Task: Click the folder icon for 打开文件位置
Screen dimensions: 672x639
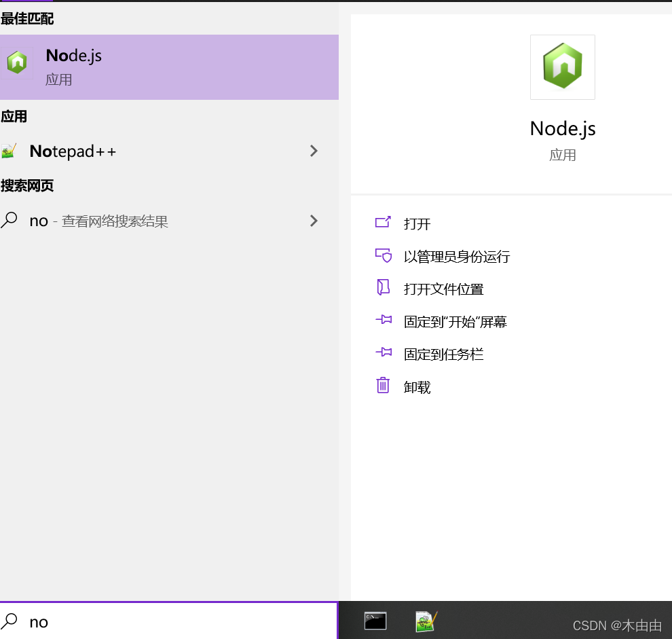Action: click(x=384, y=288)
